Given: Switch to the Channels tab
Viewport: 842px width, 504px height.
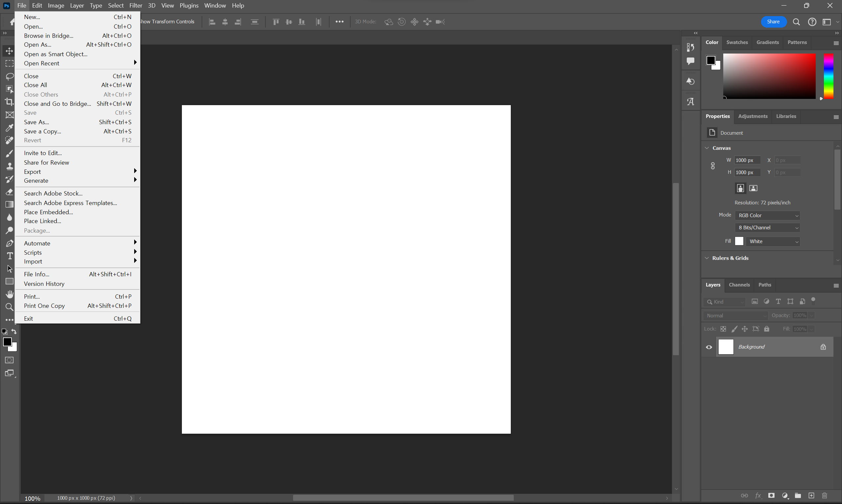Looking at the screenshot, I should [739, 285].
